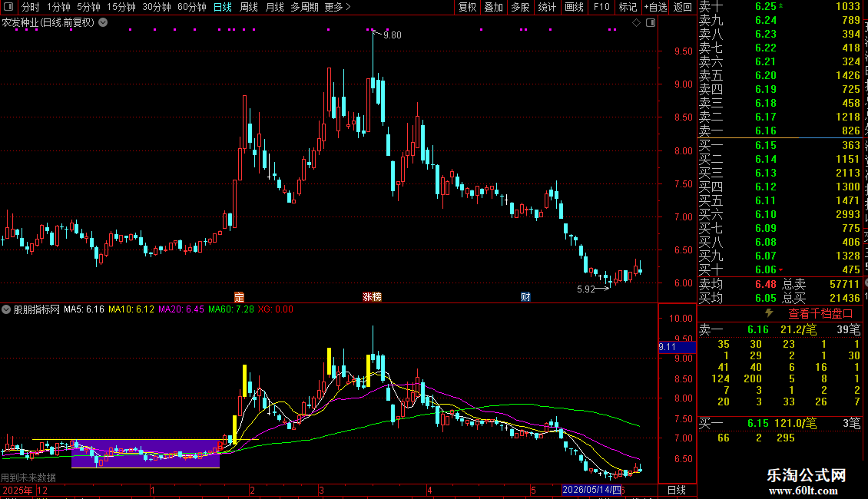Click the purple consolidation box on indicator chart
Image resolution: width=868 pixels, height=499 pixels.
[146, 454]
